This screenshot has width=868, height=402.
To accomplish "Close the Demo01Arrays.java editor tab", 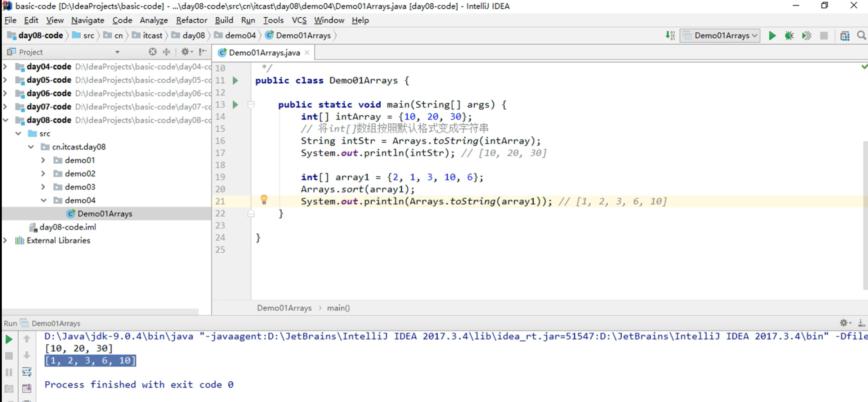I will [x=307, y=53].
